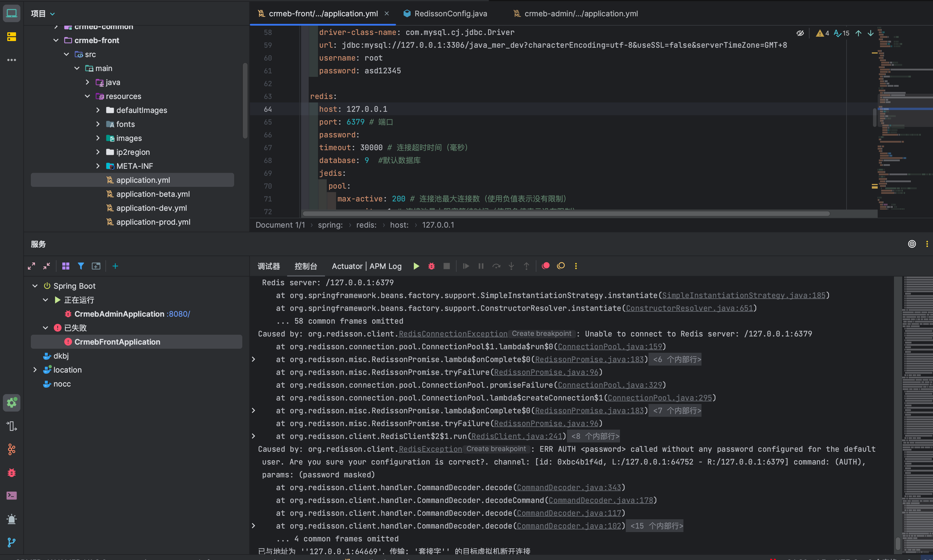Go to next highlighted problem arrow
Image resolution: width=933 pixels, height=560 pixels.
click(x=870, y=33)
